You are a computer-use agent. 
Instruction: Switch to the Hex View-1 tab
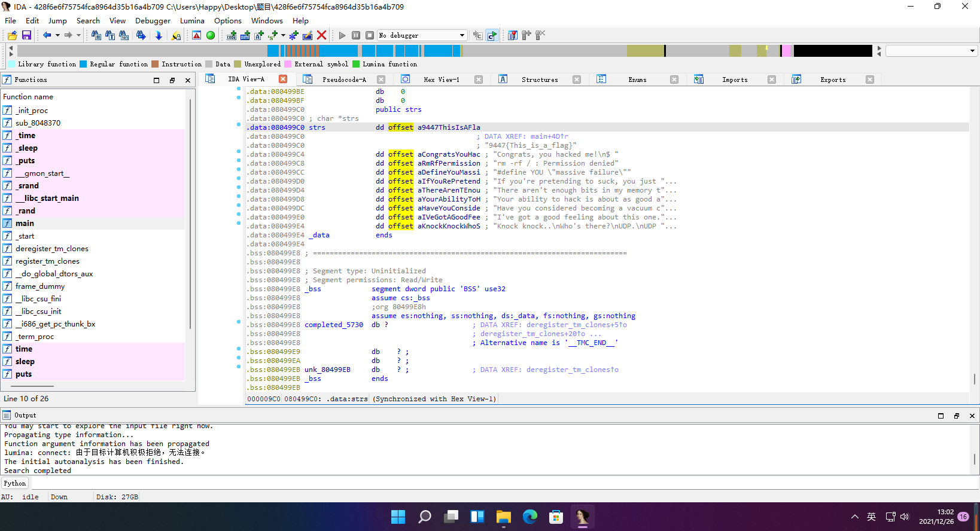click(441, 80)
